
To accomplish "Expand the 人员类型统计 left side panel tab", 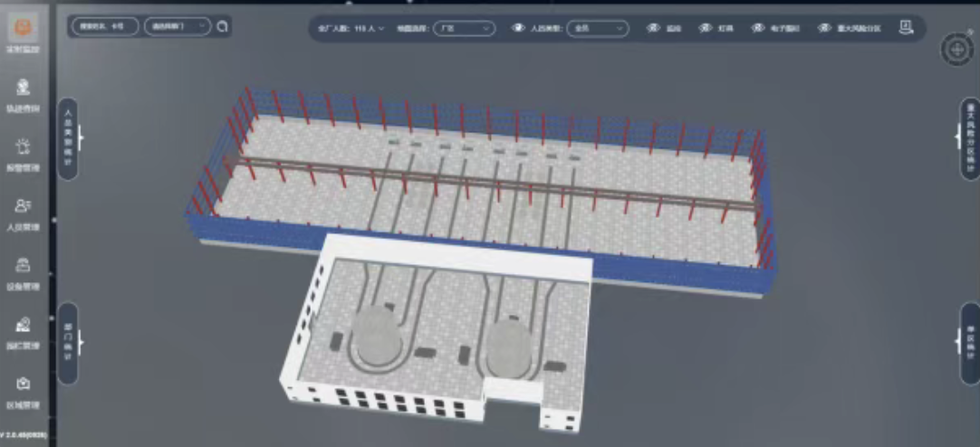I will (68, 138).
